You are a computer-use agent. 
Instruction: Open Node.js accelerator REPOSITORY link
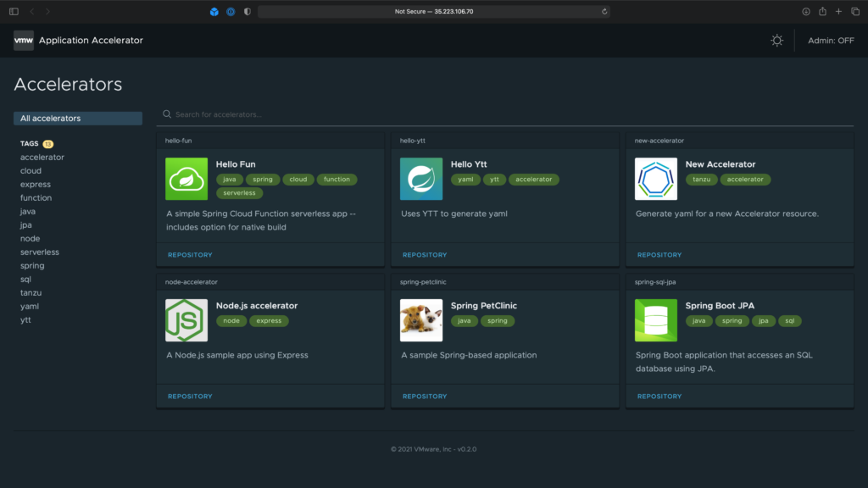coord(190,396)
